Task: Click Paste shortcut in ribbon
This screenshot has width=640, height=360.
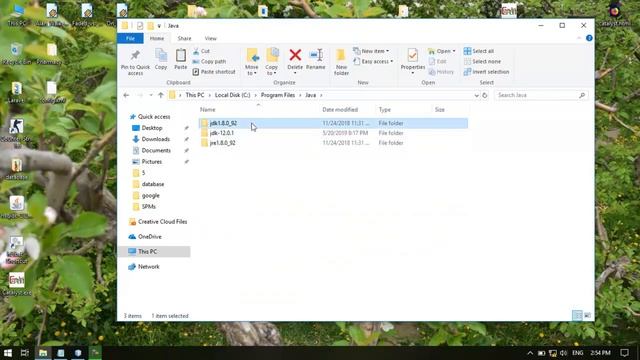Action: click(x=214, y=72)
